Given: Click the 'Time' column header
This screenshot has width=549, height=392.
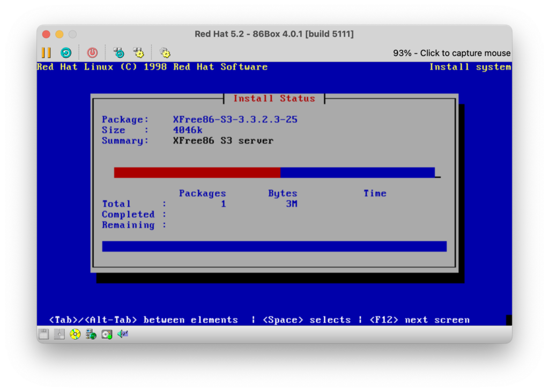Looking at the screenshot, I should tap(375, 193).
